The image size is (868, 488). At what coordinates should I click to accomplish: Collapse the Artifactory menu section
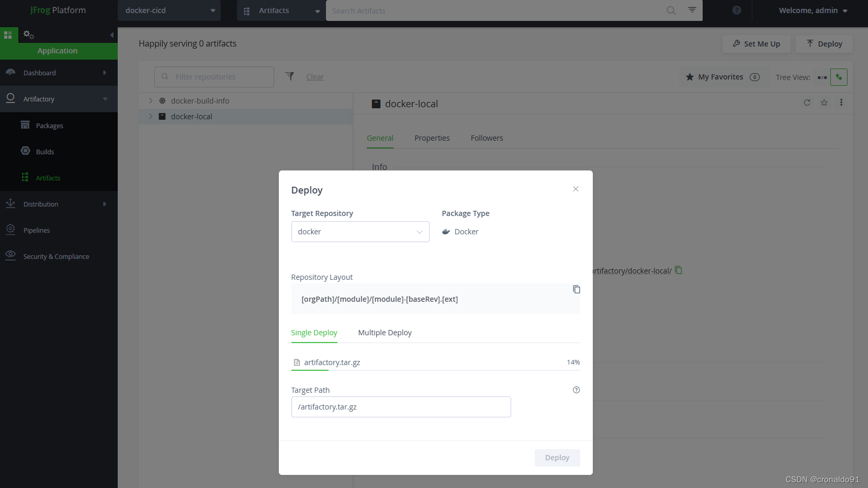105,99
